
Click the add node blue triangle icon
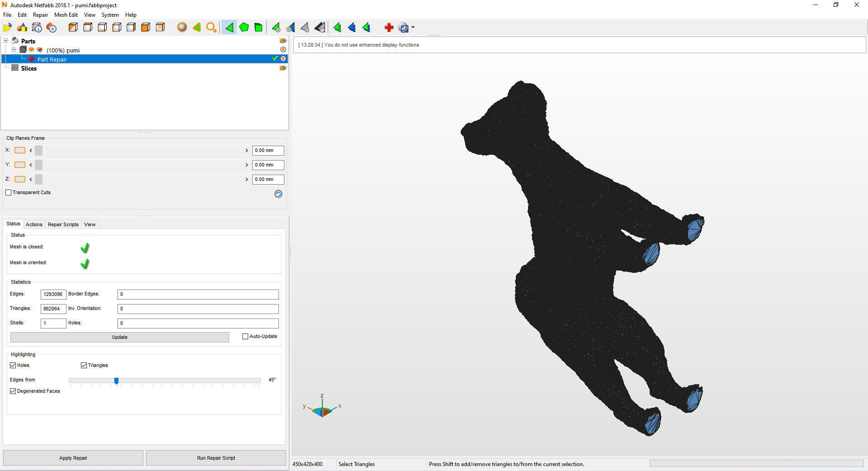[291, 28]
